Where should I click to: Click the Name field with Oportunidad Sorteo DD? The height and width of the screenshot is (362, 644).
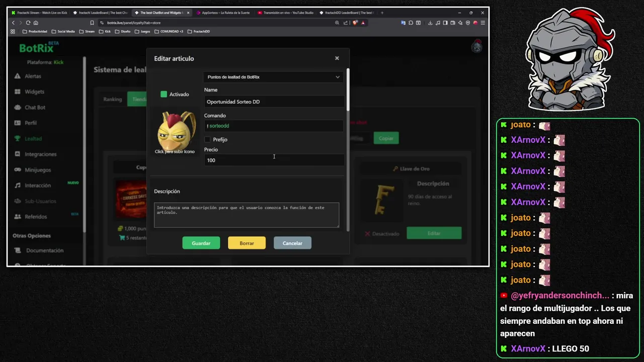click(274, 102)
